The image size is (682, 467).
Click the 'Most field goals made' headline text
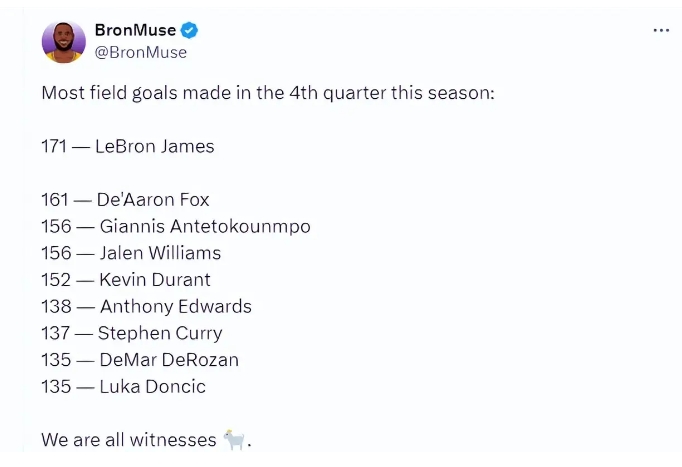coord(268,93)
